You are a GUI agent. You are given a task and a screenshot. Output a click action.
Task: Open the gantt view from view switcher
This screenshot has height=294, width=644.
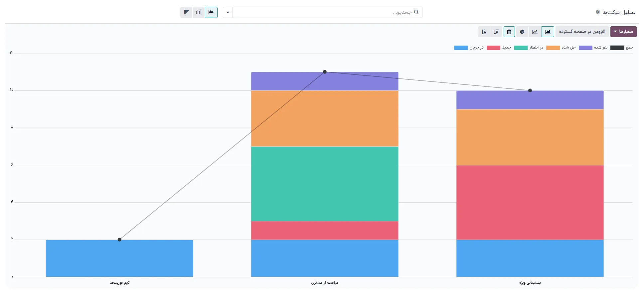click(x=186, y=12)
